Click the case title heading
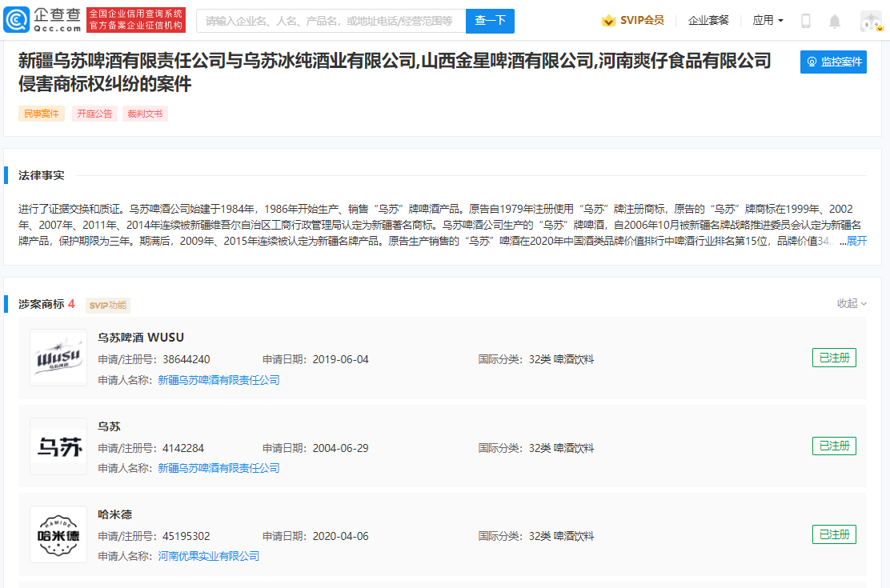890x588 pixels. (395, 72)
